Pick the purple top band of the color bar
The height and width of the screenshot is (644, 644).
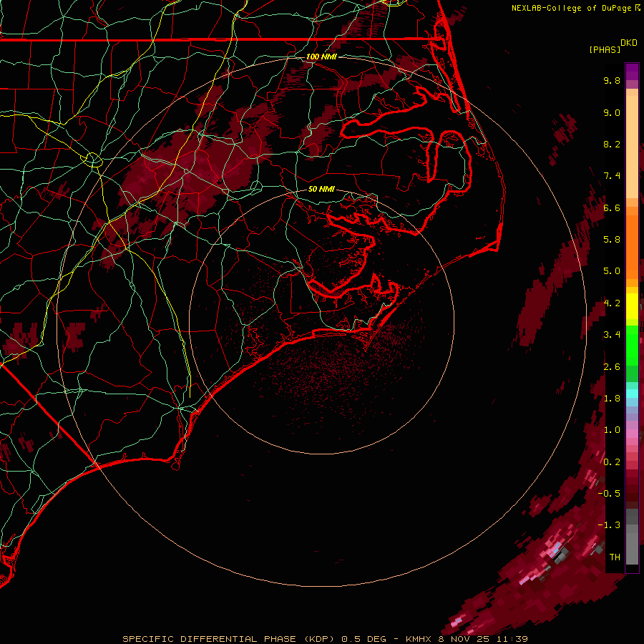click(x=632, y=72)
